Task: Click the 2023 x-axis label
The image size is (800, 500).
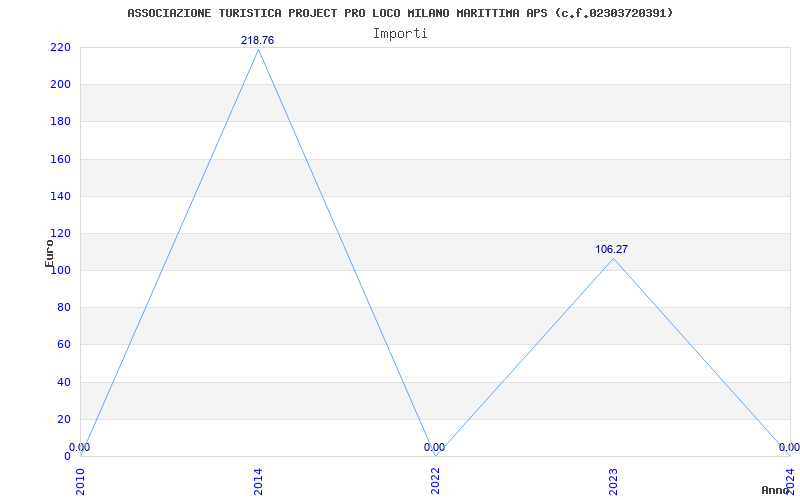Action: 613,481
